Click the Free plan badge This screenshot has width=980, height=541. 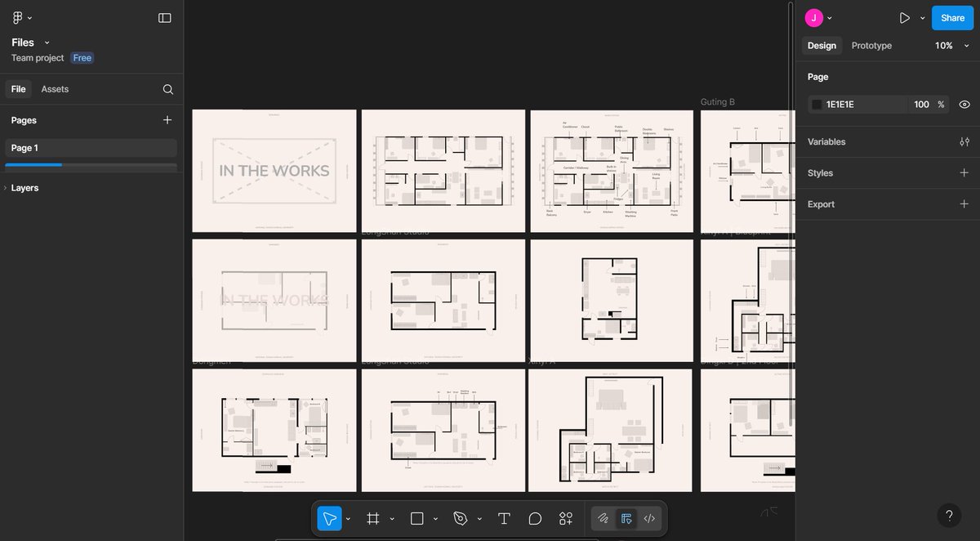click(x=82, y=58)
